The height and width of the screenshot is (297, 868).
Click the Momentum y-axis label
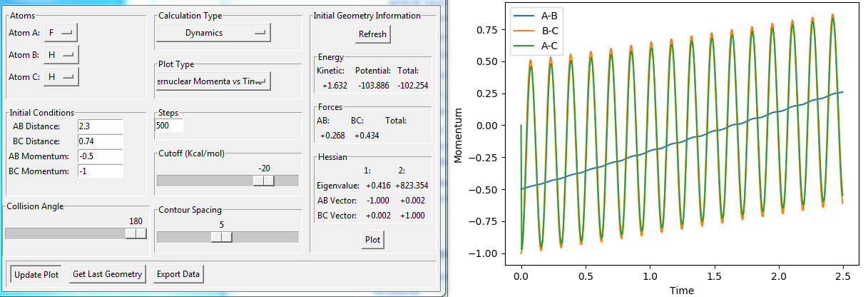[x=459, y=135]
